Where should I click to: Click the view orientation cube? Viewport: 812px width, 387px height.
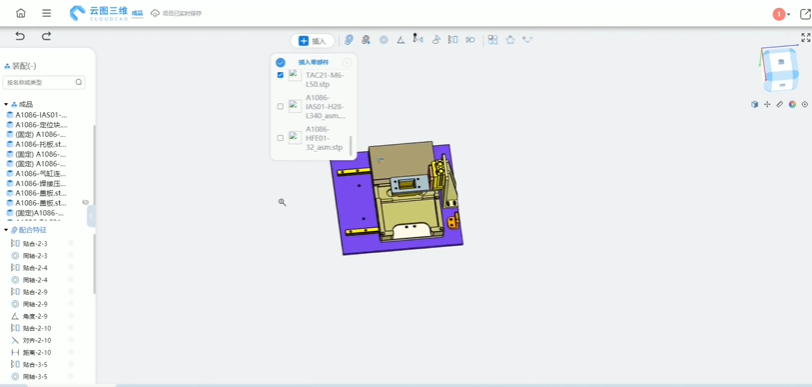coord(780,68)
